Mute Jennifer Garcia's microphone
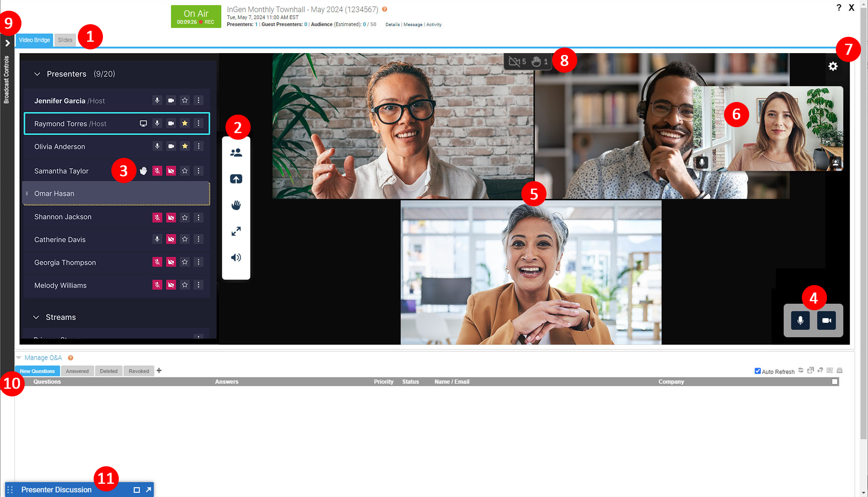The image size is (868, 497). tap(157, 101)
